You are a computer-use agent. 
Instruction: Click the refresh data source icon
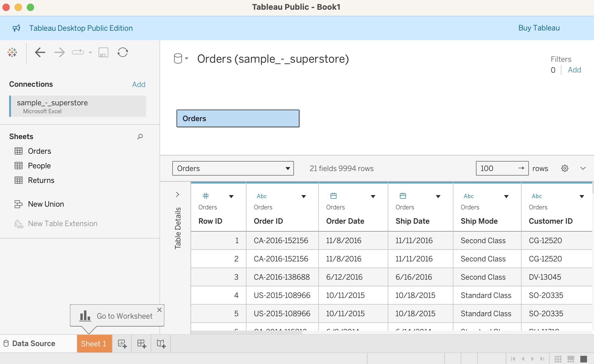[123, 52]
